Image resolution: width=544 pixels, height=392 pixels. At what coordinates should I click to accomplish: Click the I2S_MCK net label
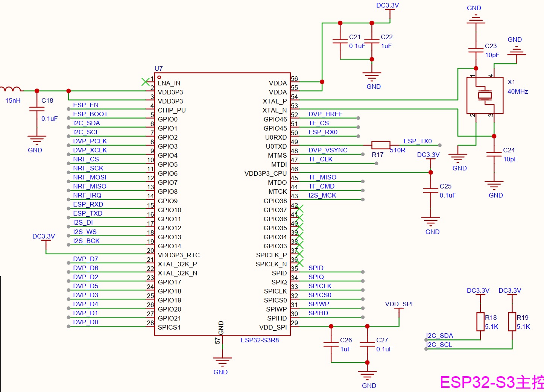click(322, 195)
